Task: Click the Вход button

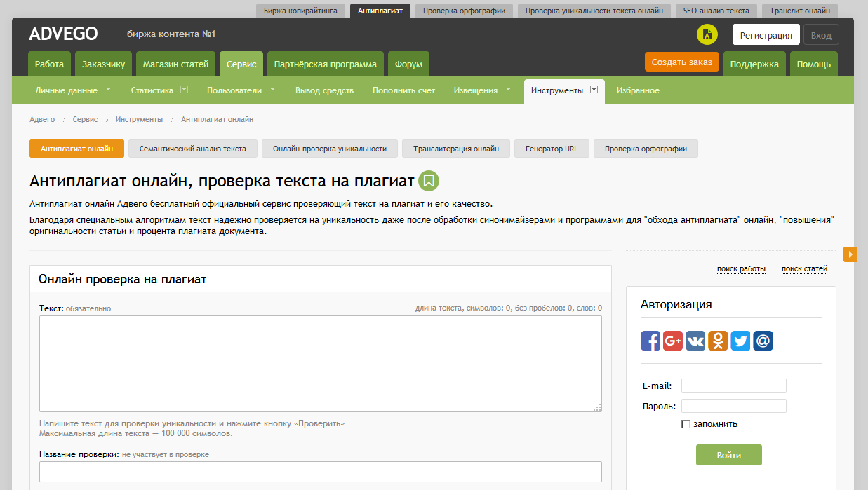Action: (x=821, y=35)
